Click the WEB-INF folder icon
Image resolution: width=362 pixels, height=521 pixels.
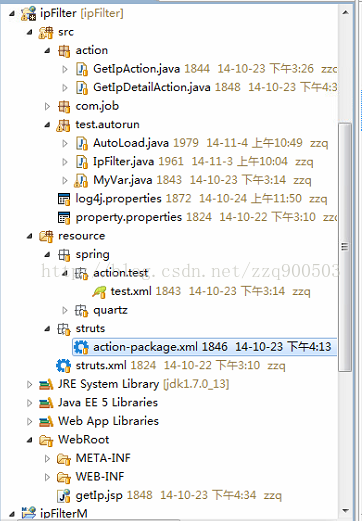(64, 477)
